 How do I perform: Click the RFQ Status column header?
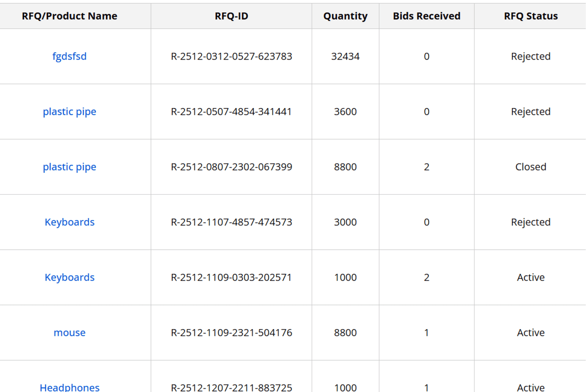(x=530, y=16)
